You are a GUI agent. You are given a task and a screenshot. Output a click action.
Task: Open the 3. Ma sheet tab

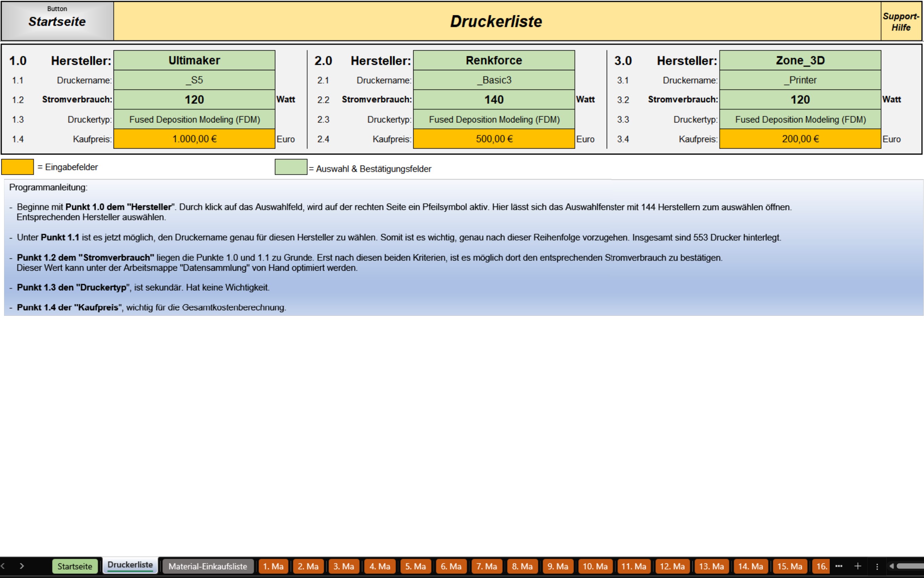click(343, 566)
